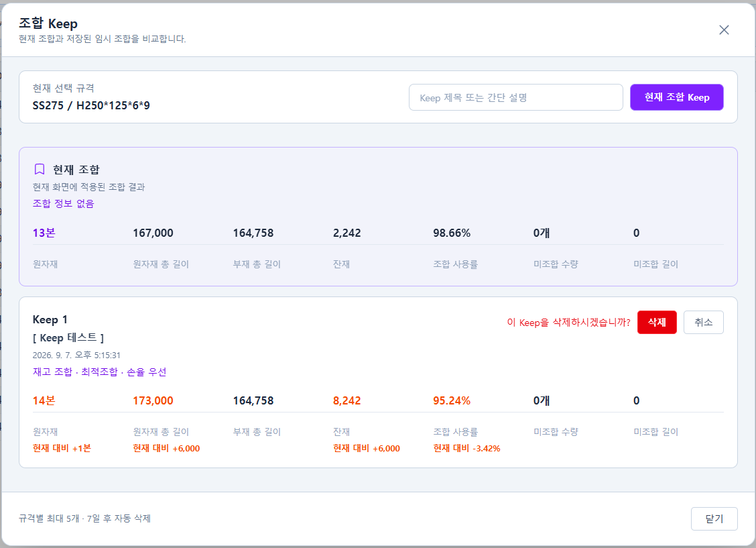Click the Keep 1 title

[x=50, y=319]
